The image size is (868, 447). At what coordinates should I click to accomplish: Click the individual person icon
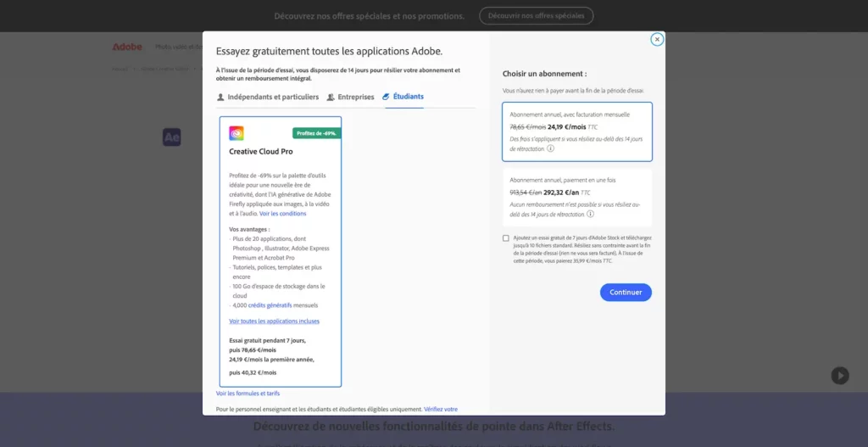[x=220, y=97]
